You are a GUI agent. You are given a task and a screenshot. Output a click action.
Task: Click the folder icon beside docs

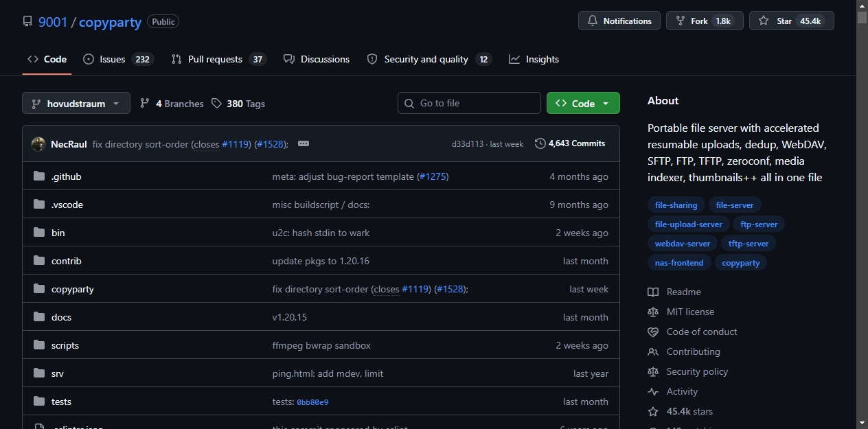(39, 317)
